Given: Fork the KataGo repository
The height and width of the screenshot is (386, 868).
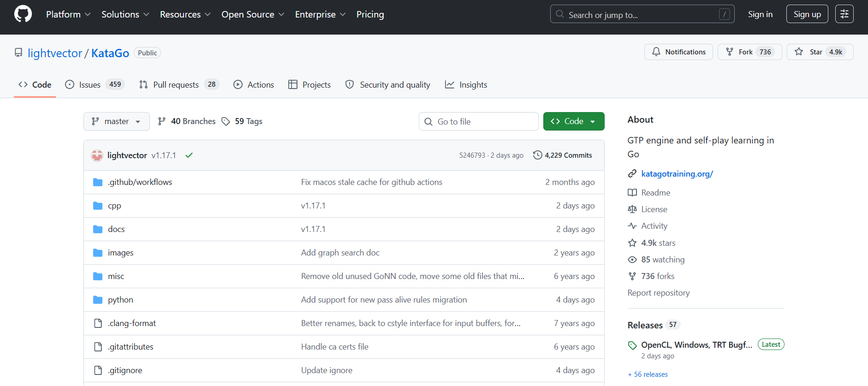Looking at the screenshot, I should click(749, 52).
